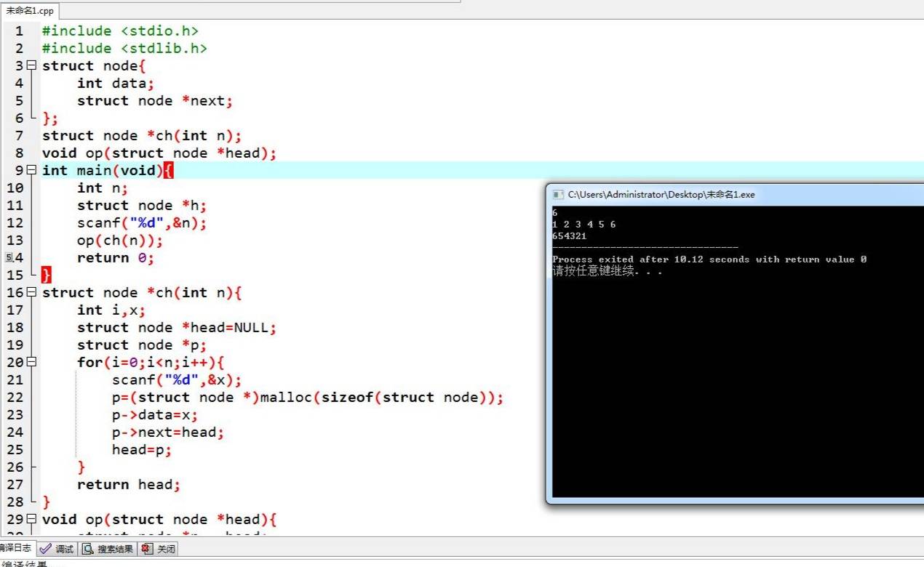Select the 未命名1.cpp editor tab
Image resolution: width=924 pixels, height=567 pixels.
30,11
